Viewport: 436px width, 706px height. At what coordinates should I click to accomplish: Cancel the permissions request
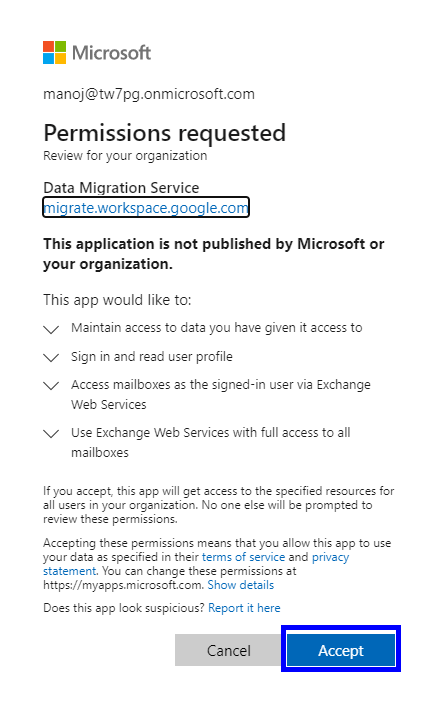tap(228, 650)
